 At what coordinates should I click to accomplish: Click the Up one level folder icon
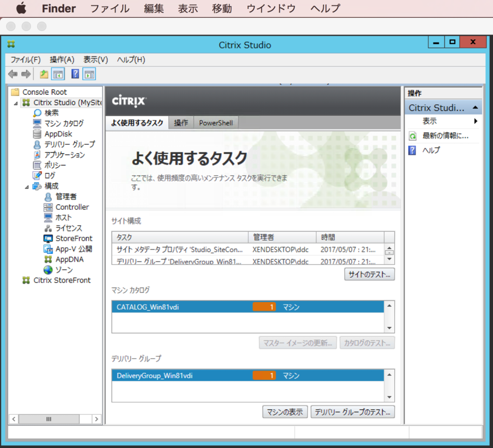point(44,75)
